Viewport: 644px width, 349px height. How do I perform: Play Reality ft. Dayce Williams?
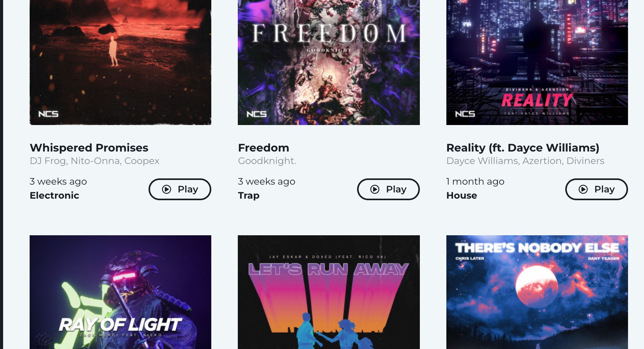(x=596, y=189)
